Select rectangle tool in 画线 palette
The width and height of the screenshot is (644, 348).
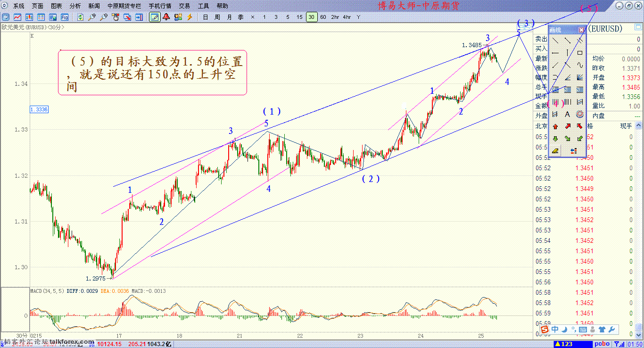click(580, 53)
